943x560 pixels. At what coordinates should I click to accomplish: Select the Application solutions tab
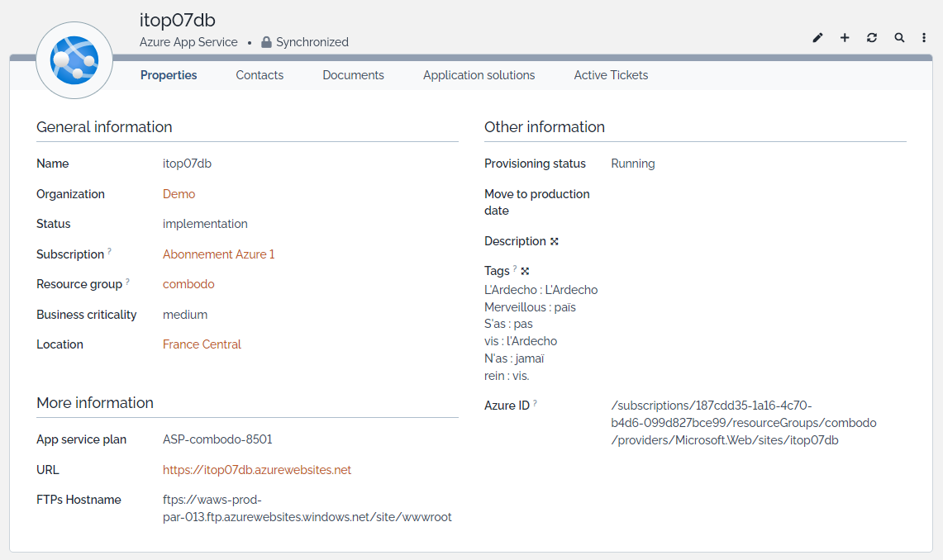pyautogui.click(x=479, y=75)
